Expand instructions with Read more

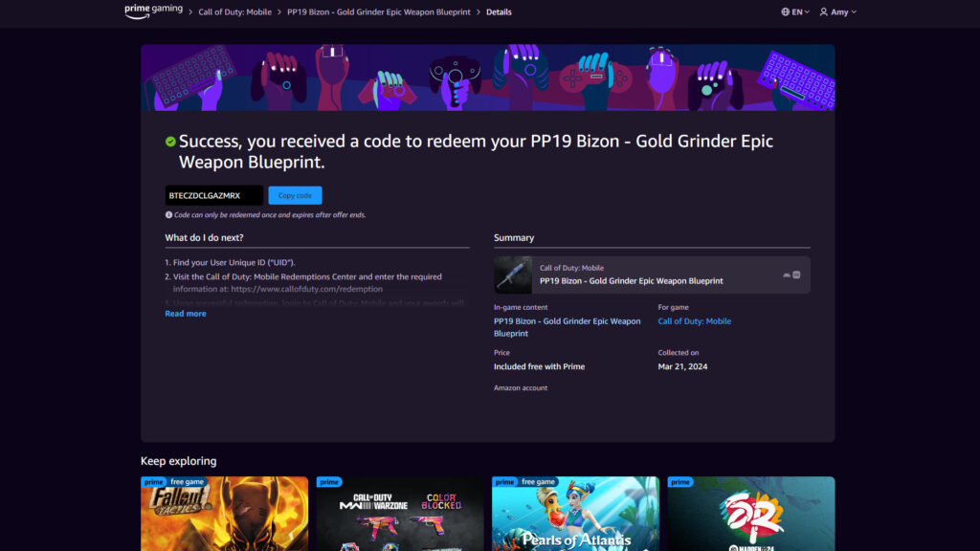tap(185, 314)
